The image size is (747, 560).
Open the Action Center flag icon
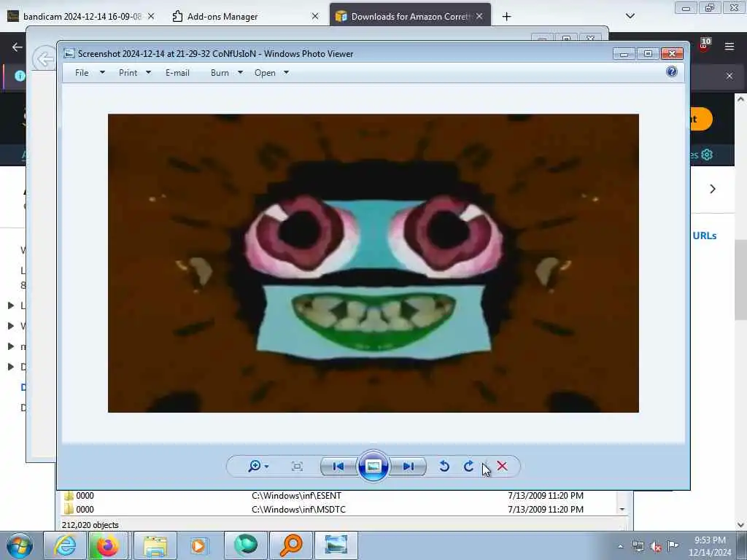[x=673, y=545]
